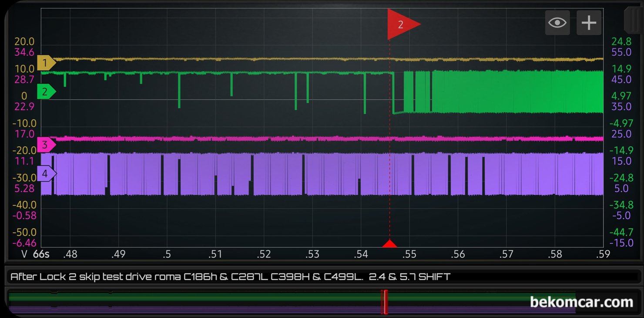Screen dimensions: 644x318
Task: Click the purple '45.0' scale value
Action: (x=621, y=80)
